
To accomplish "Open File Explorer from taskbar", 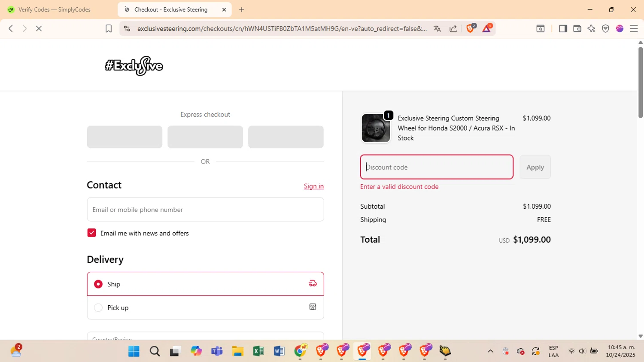I will [237, 351].
